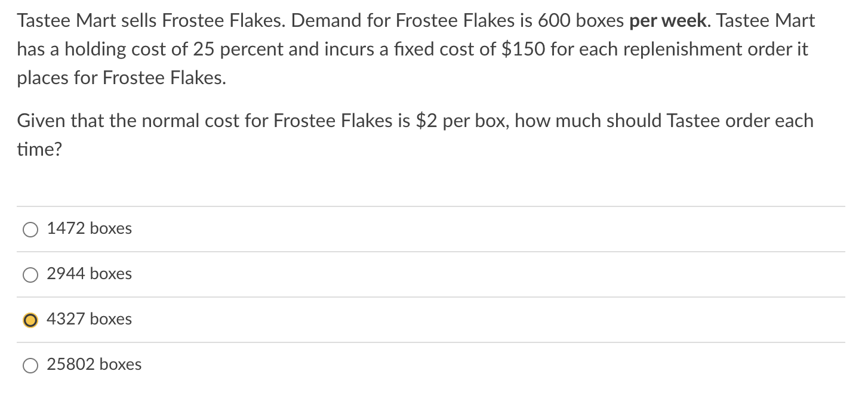Click the word "time?" ending the question
The width and height of the screenshot is (868, 408).
click(39, 150)
